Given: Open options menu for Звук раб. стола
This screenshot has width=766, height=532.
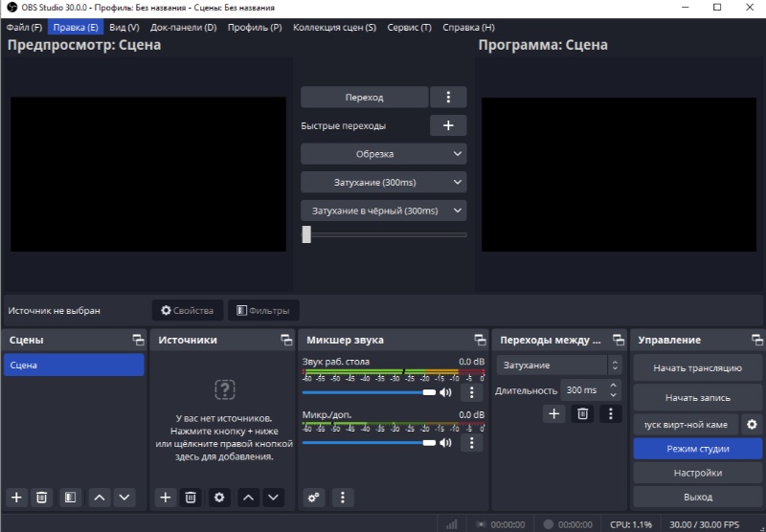Looking at the screenshot, I should coord(471,392).
